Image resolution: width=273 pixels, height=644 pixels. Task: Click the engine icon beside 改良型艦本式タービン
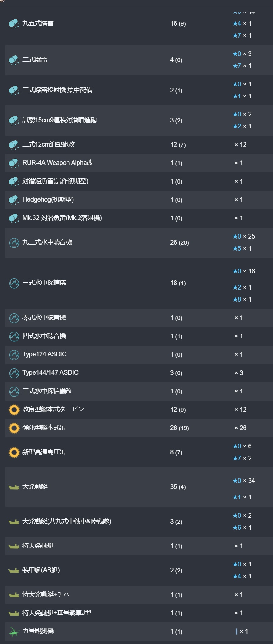click(x=14, y=410)
